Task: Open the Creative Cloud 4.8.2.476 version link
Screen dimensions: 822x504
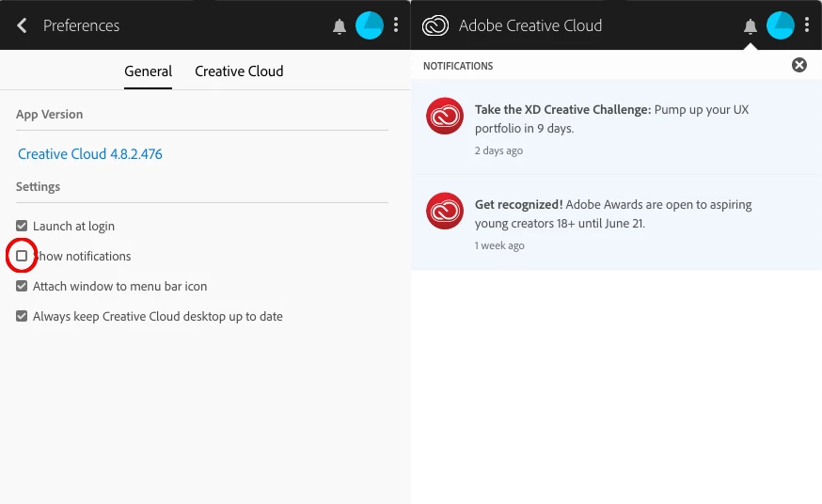Action: pos(90,154)
